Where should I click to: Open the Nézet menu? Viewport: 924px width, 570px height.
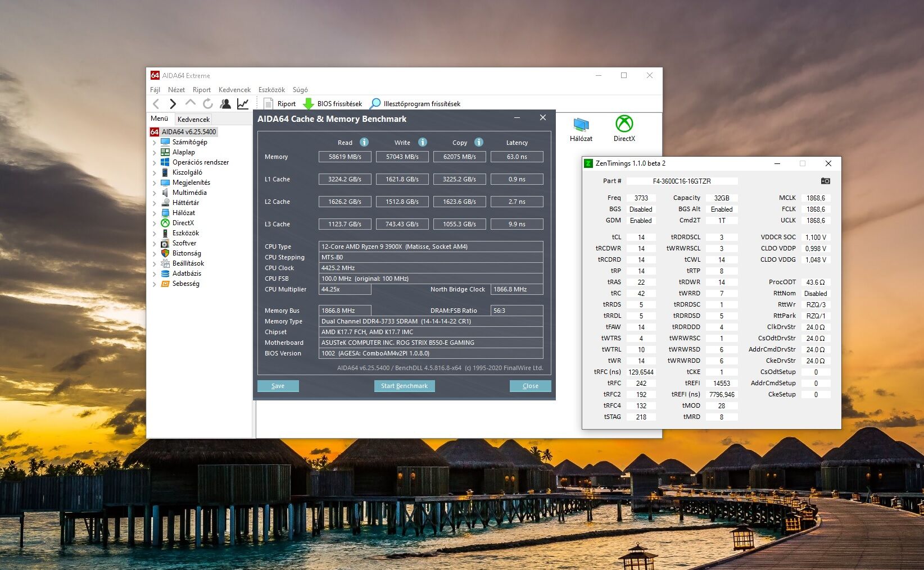(x=176, y=90)
